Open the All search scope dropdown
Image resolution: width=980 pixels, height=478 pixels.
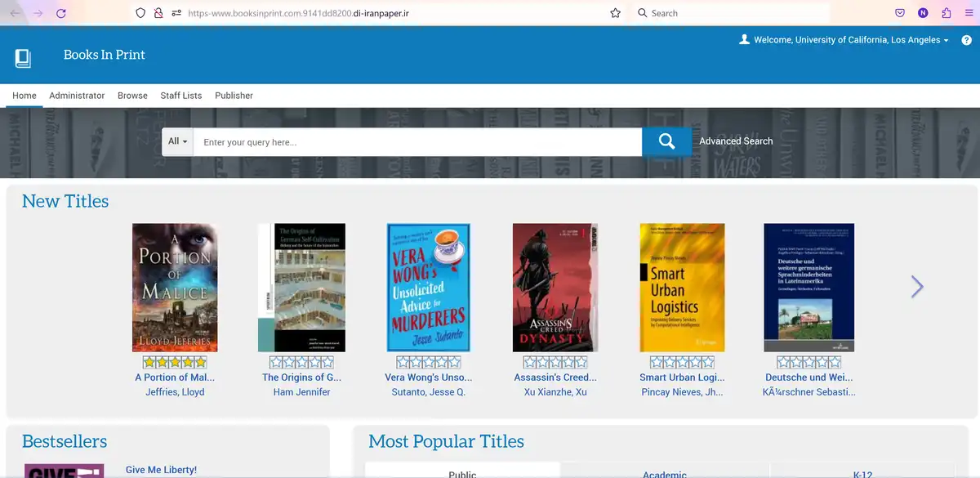(177, 141)
